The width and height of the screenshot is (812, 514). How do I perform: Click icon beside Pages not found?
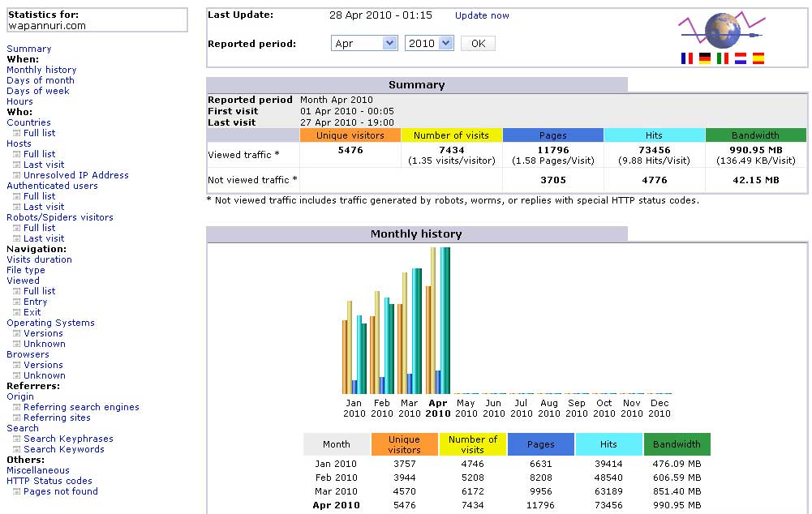[x=16, y=492]
